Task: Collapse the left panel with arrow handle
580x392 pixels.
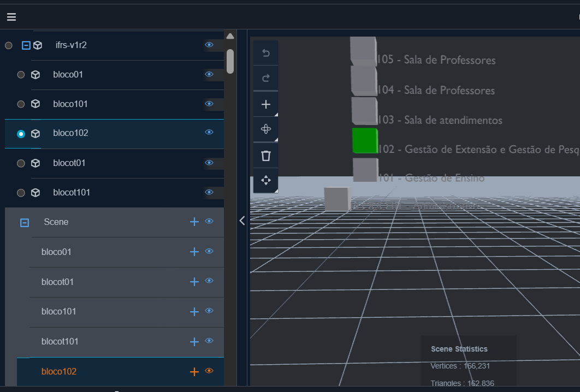Action: point(242,221)
